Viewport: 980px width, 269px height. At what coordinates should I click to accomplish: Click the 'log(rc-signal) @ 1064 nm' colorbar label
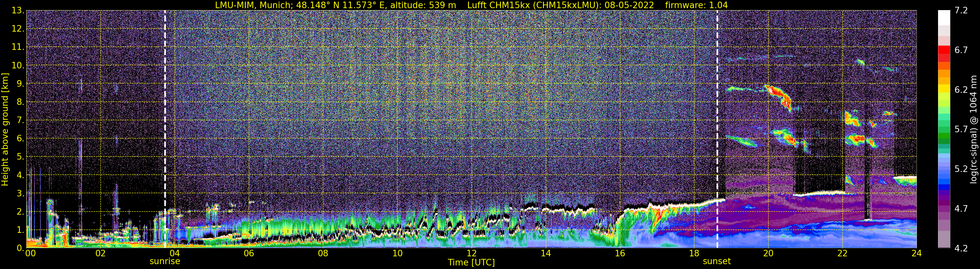pyautogui.click(x=973, y=129)
